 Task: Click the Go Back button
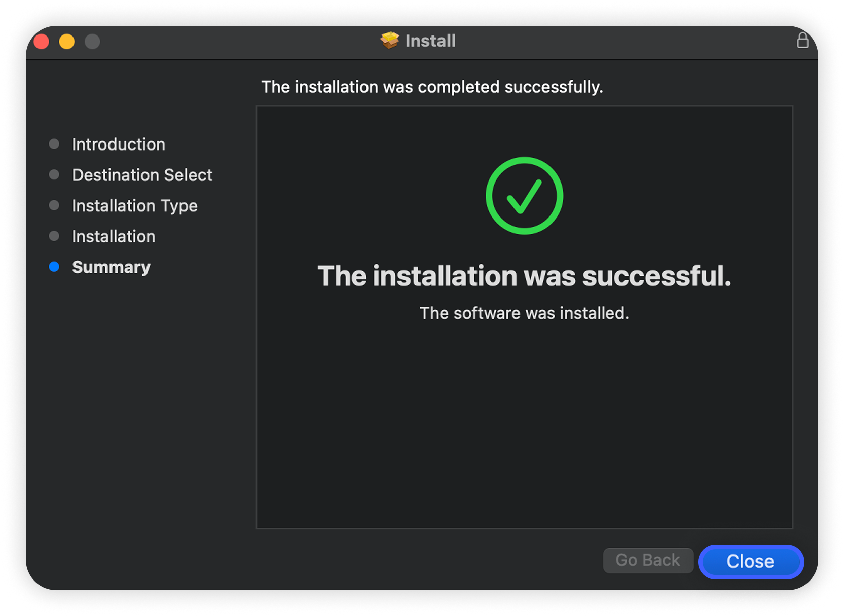[648, 560]
